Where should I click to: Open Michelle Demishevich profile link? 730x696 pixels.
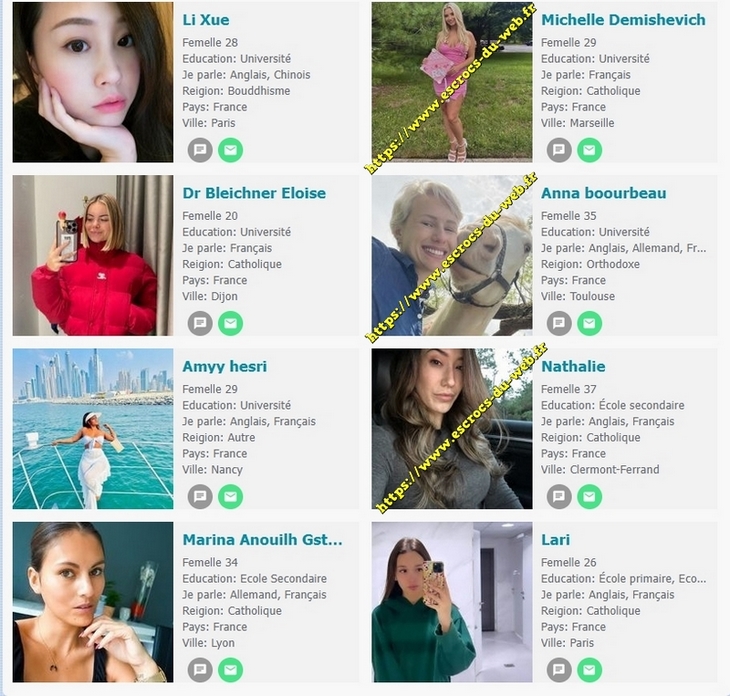click(x=623, y=20)
